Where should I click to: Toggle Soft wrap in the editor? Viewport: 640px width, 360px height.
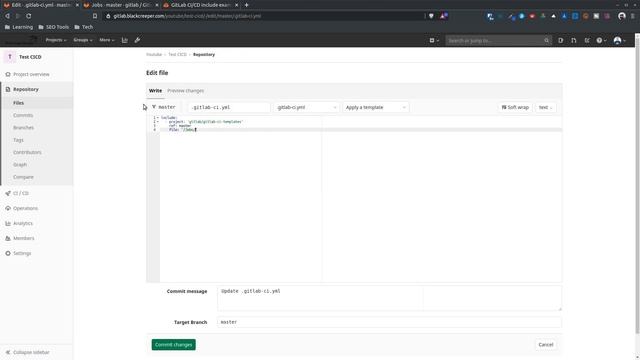(x=515, y=107)
